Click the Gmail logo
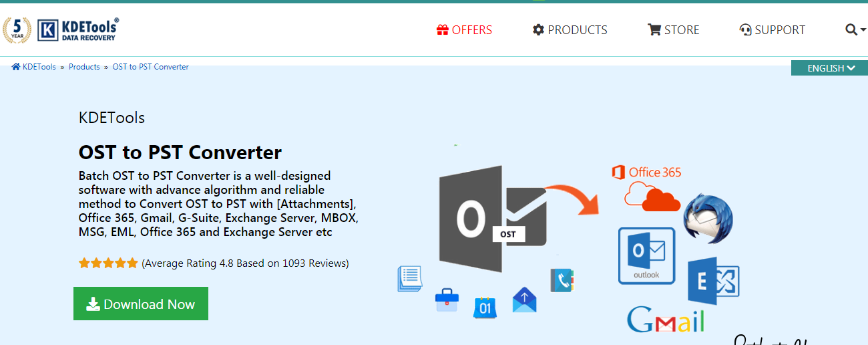This screenshot has width=868, height=345. (x=666, y=320)
